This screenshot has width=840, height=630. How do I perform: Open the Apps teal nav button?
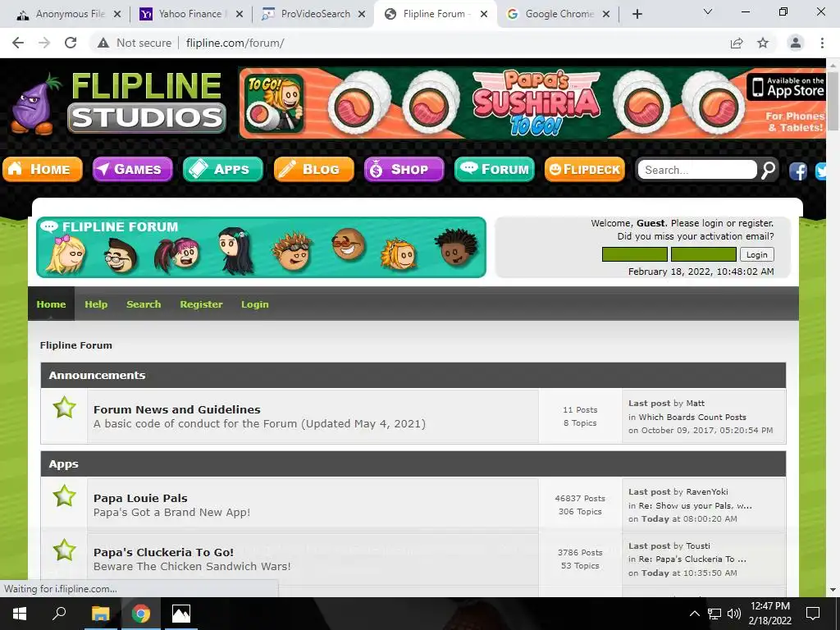pyautogui.click(x=223, y=169)
